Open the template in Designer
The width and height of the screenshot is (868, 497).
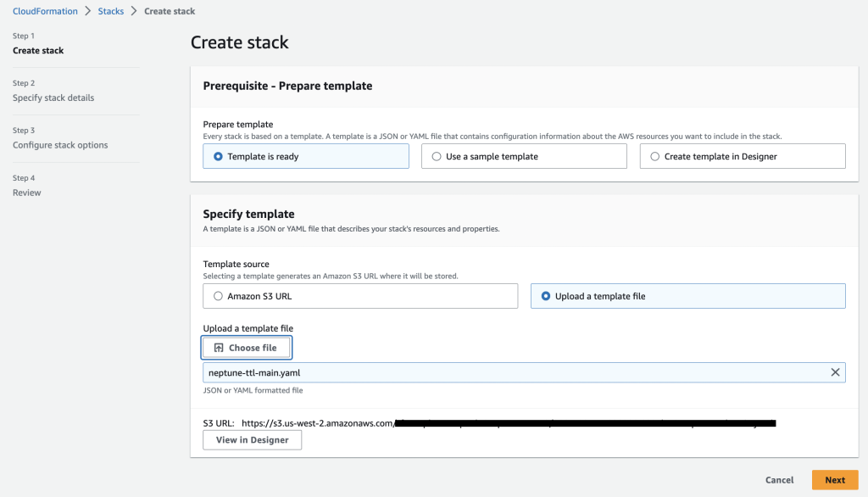click(252, 439)
